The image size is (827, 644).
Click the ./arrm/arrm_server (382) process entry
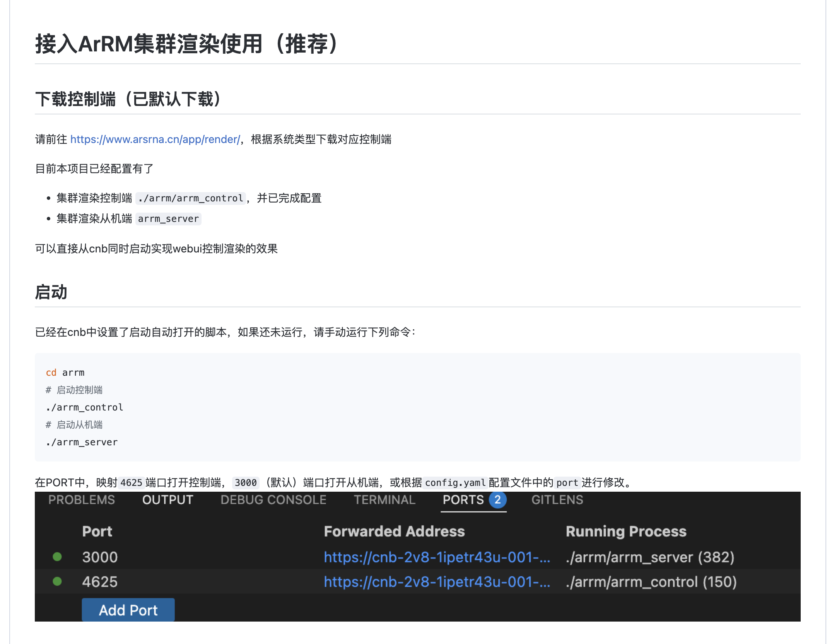[650, 558]
